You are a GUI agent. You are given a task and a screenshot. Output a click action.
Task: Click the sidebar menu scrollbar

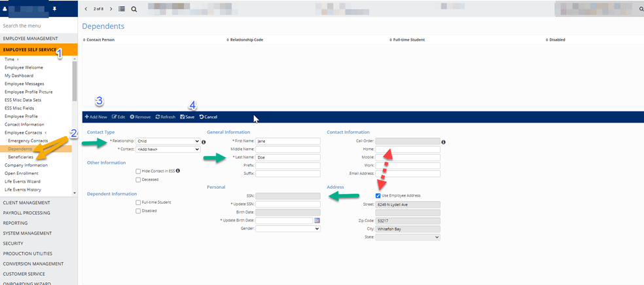75,81
